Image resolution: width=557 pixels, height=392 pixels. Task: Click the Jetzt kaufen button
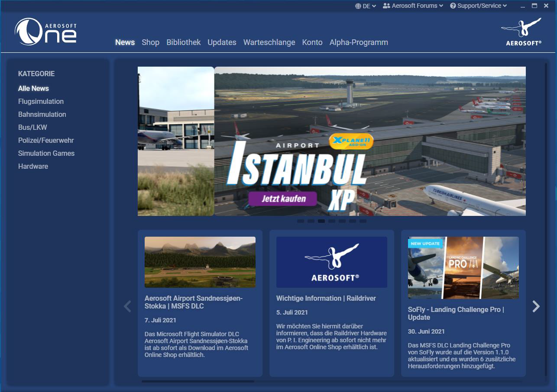pos(283,198)
